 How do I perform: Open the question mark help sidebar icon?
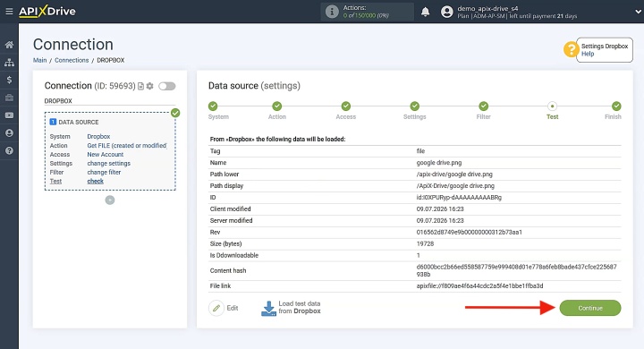coord(9,151)
